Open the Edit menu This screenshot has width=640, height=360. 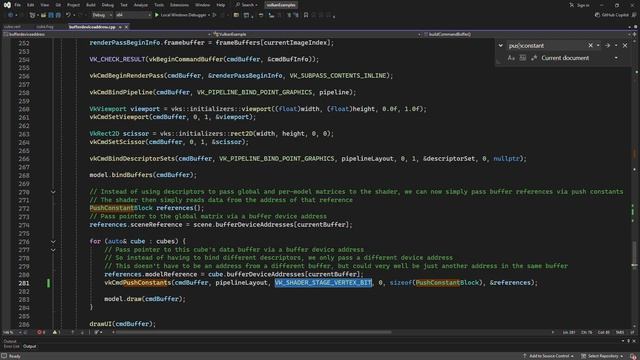31,5
